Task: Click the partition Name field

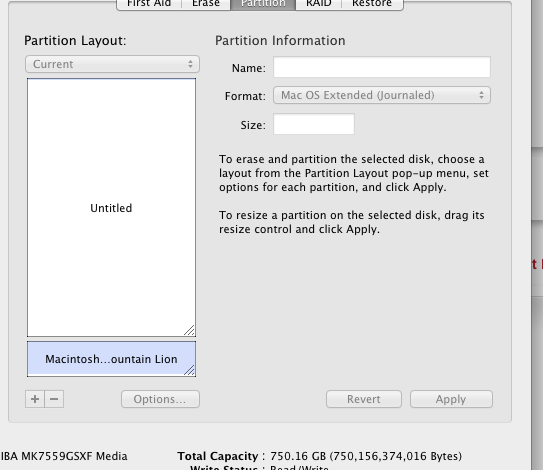Action: [x=382, y=67]
